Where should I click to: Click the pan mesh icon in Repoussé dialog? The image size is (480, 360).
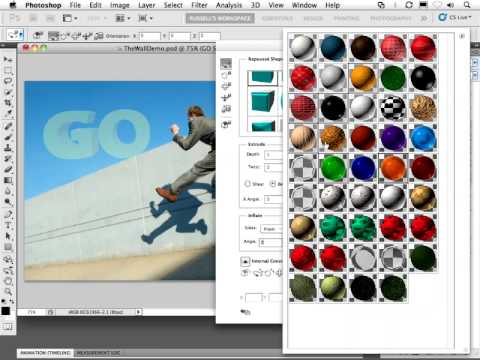(x=226, y=86)
